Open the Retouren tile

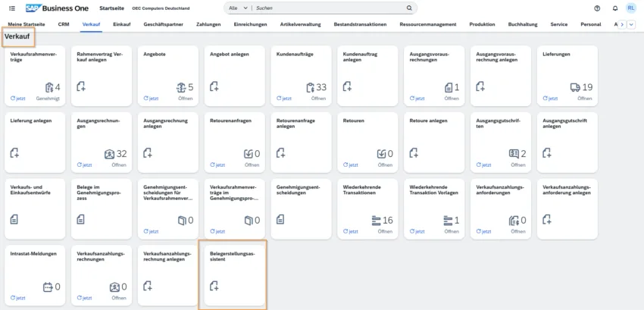coord(367,142)
